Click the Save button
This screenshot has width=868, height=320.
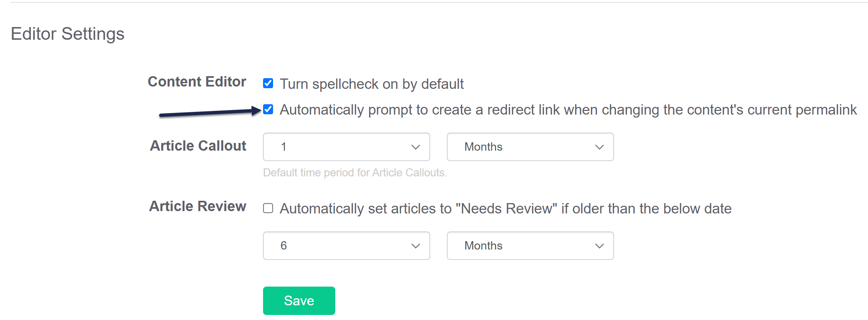click(298, 301)
